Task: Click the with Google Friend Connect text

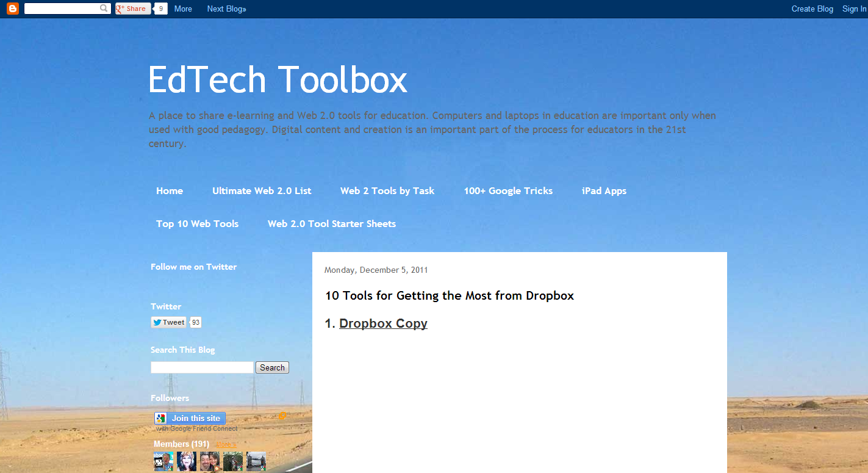Action: point(197,428)
